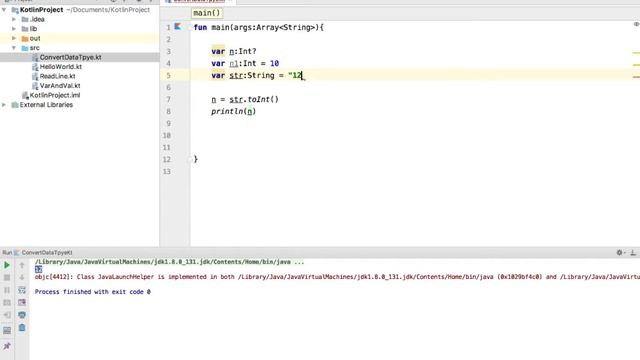Click 'var n1:Int = 10' code line

245,63
